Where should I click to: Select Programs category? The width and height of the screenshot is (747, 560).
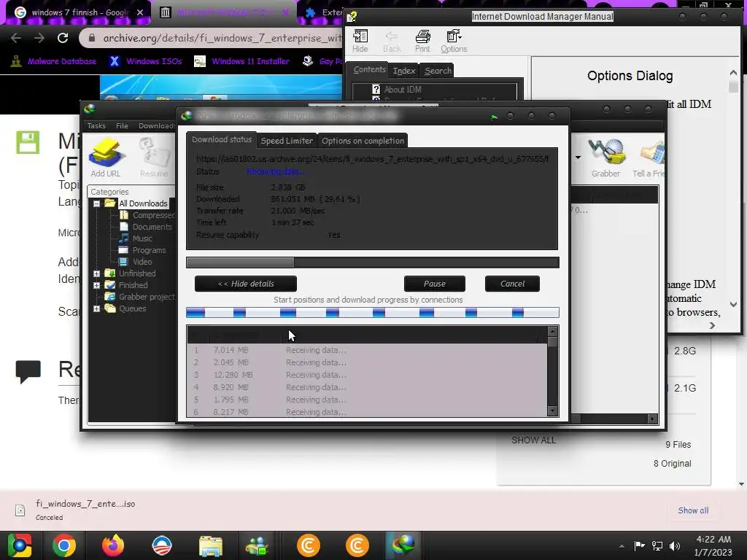149,250
